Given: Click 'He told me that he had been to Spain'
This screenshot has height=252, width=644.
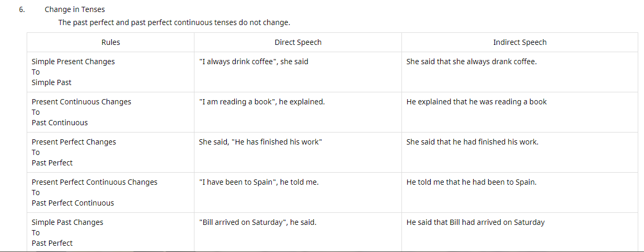Looking at the screenshot, I should tap(471, 182).
